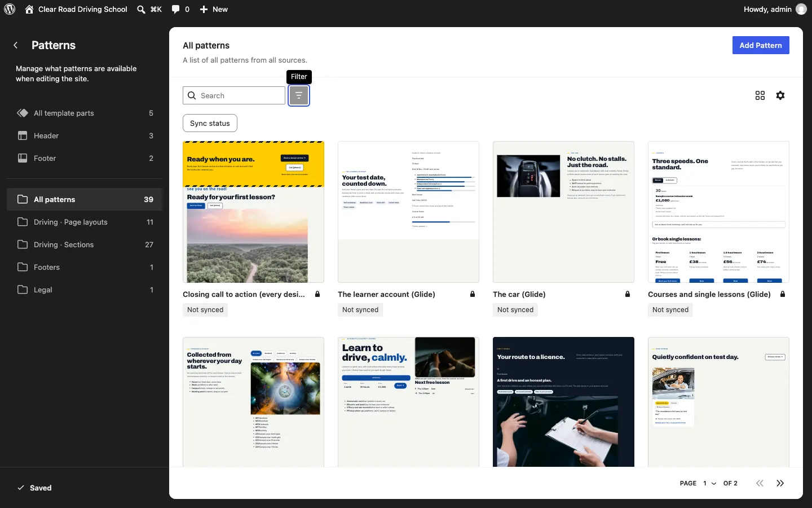
Task: Go to next page with double-right arrow
Action: click(780, 483)
